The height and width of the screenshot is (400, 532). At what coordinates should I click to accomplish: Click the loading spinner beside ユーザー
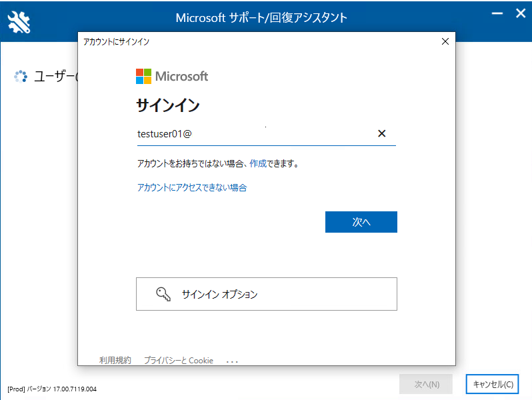tap(21, 77)
